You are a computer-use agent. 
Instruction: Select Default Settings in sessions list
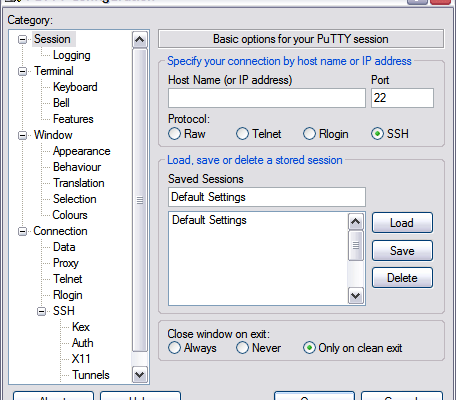pos(258,220)
